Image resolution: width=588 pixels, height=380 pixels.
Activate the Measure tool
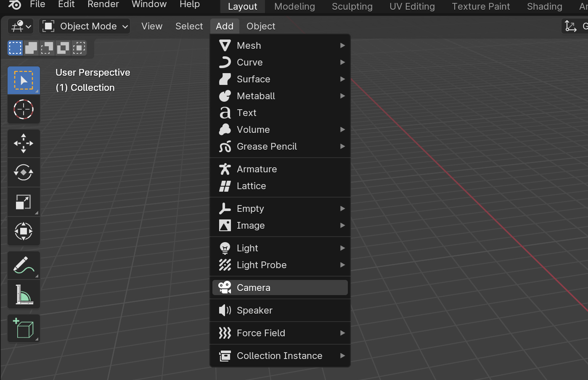pyautogui.click(x=24, y=295)
